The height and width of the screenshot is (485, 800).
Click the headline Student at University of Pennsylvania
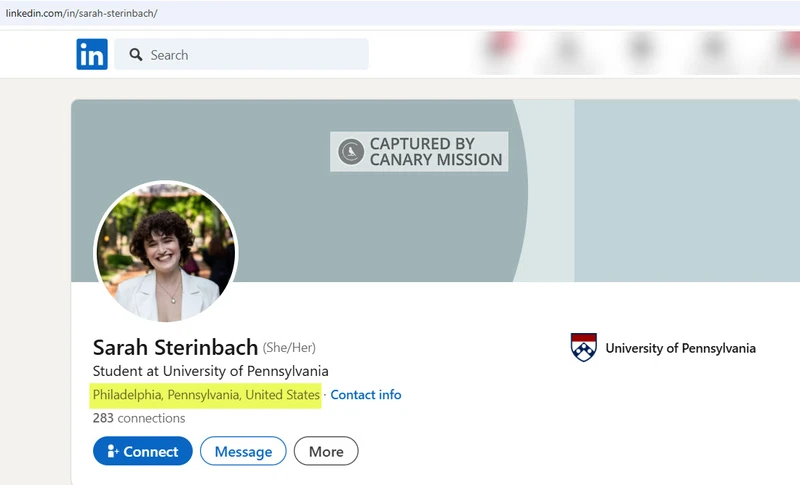point(210,371)
